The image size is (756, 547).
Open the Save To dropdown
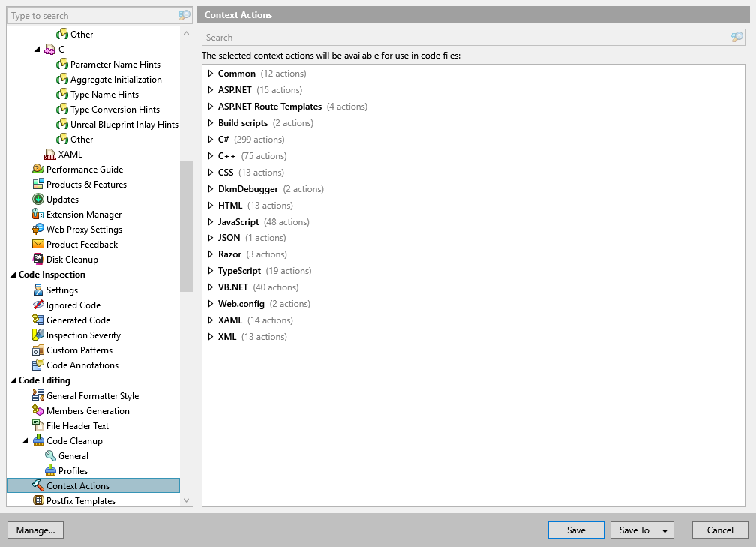[x=663, y=530]
